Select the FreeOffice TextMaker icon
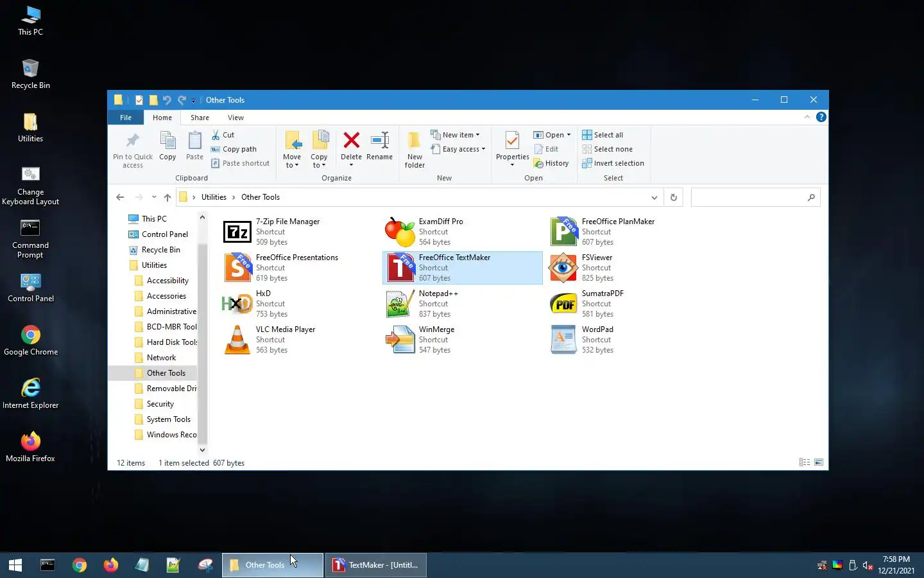 click(400, 268)
